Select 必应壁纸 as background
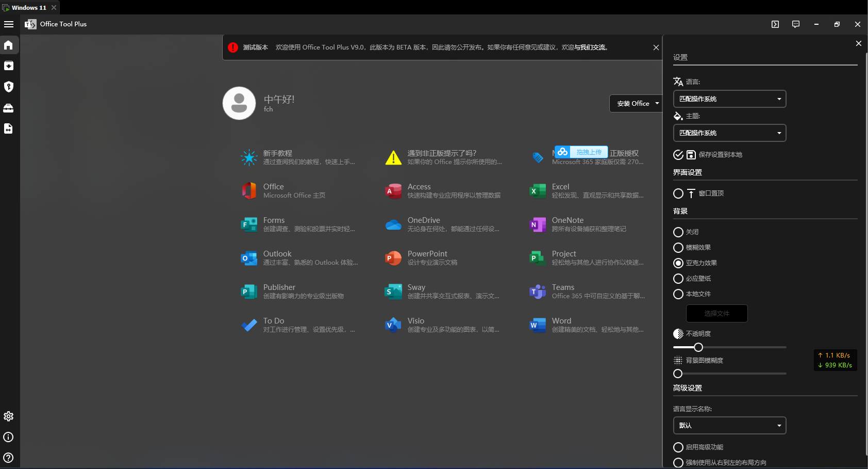This screenshot has height=469, width=868. [x=678, y=278]
